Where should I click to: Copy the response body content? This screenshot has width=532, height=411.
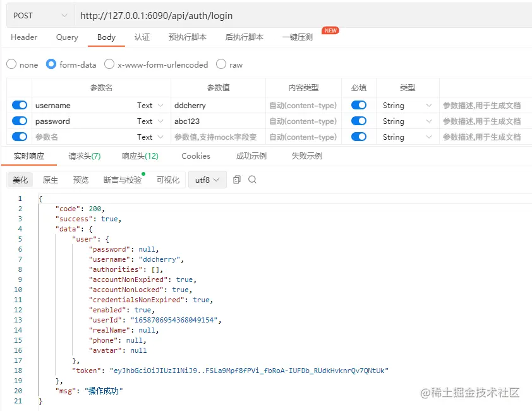coord(236,180)
